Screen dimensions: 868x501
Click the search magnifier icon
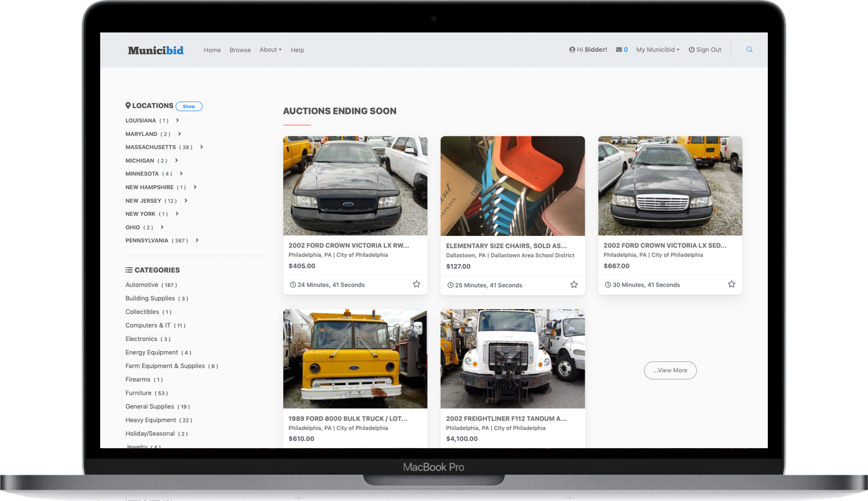[x=749, y=50]
